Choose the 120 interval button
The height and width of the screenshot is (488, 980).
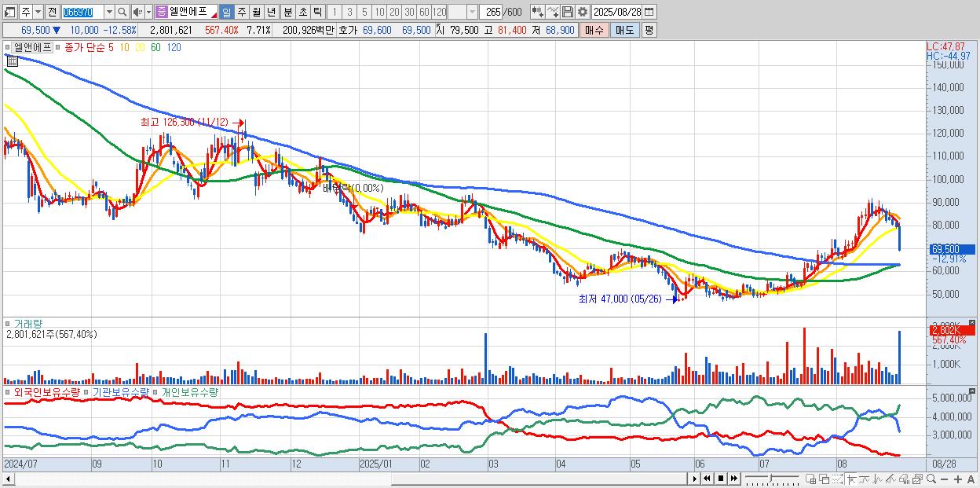pyautogui.click(x=440, y=12)
